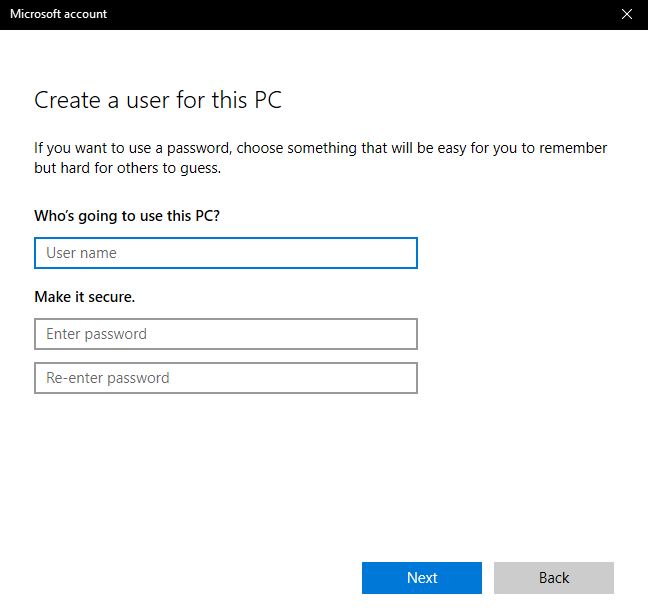
Task: Place the cursor in the 'User name' placeholder
Action: coord(82,253)
